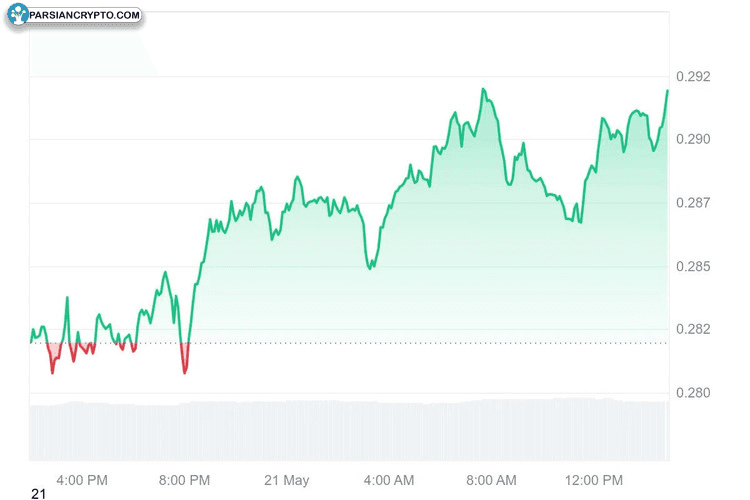
Task: Click the 0.285 price axis label
Action: [x=693, y=267]
